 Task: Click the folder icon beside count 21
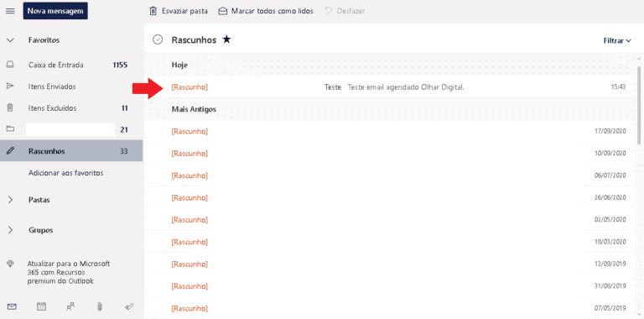(11, 129)
